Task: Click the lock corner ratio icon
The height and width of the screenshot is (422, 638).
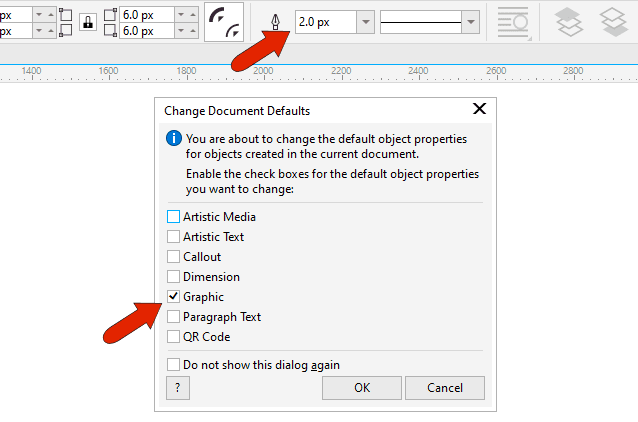Action: [88, 22]
